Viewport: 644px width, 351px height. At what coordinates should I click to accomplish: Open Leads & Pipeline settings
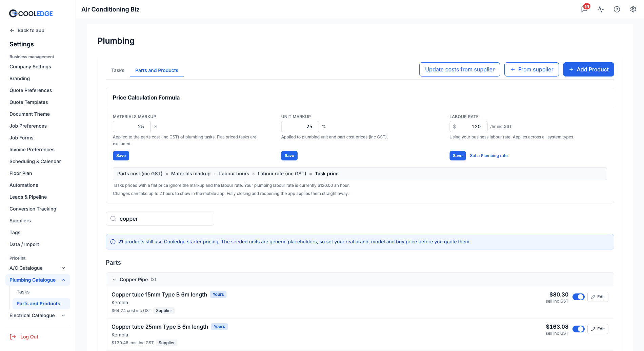click(28, 197)
